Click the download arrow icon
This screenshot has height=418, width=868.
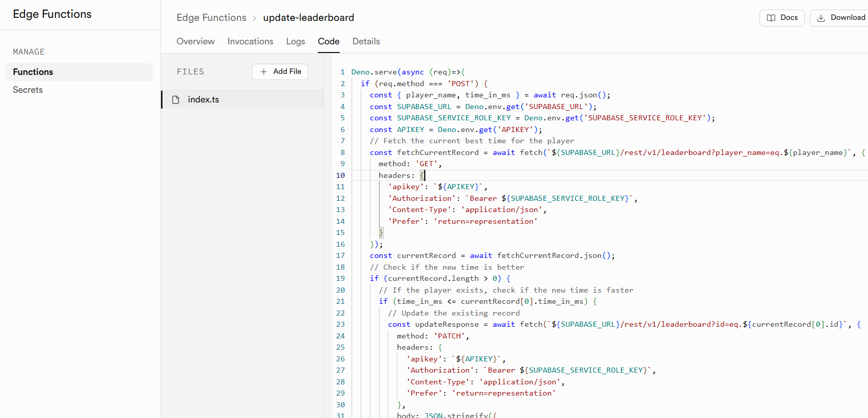821,18
